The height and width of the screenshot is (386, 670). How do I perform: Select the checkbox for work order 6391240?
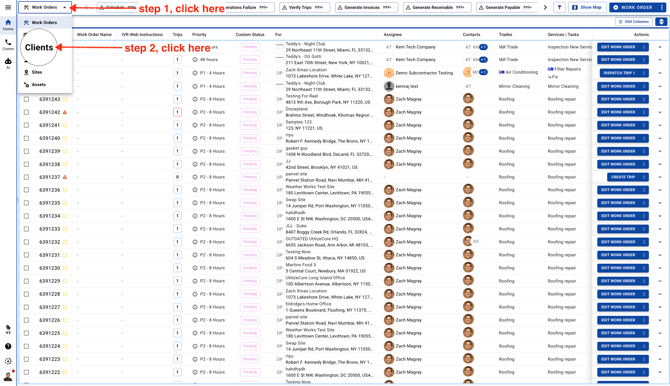point(26,138)
